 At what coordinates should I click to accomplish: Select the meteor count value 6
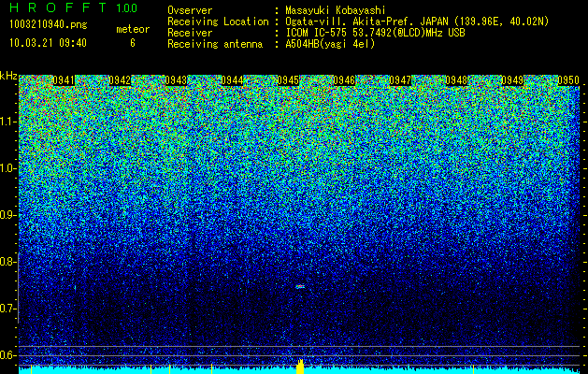[133, 43]
